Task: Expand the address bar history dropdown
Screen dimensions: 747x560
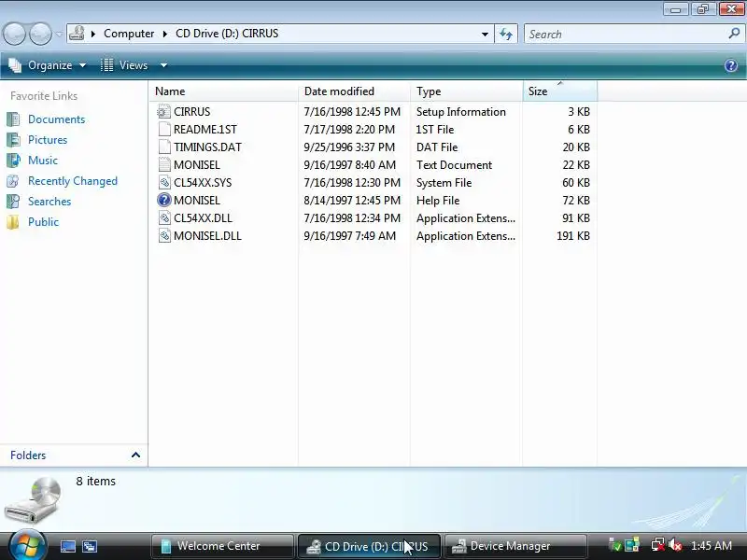Action: point(485,34)
